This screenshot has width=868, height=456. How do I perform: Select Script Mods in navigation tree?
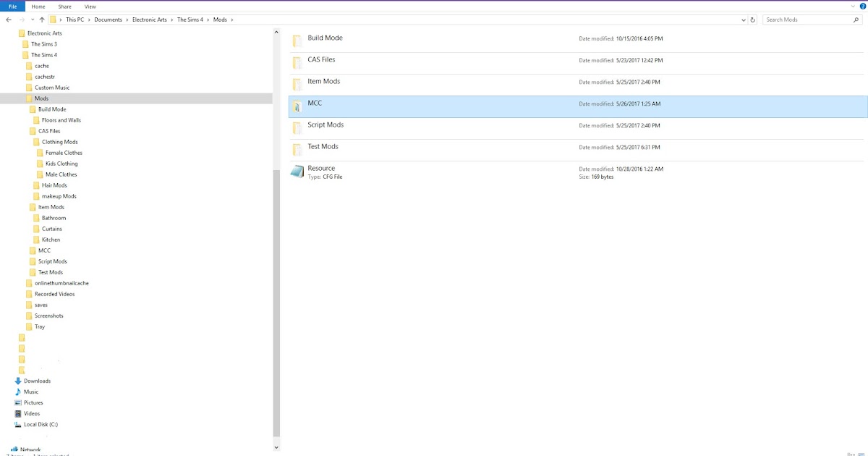(53, 261)
